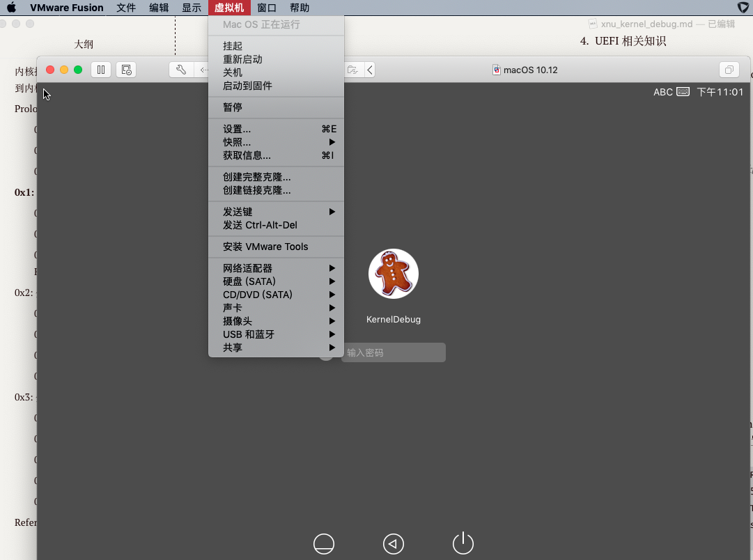
Task: Choose 创建完整克隆... option
Action: point(276,177)
